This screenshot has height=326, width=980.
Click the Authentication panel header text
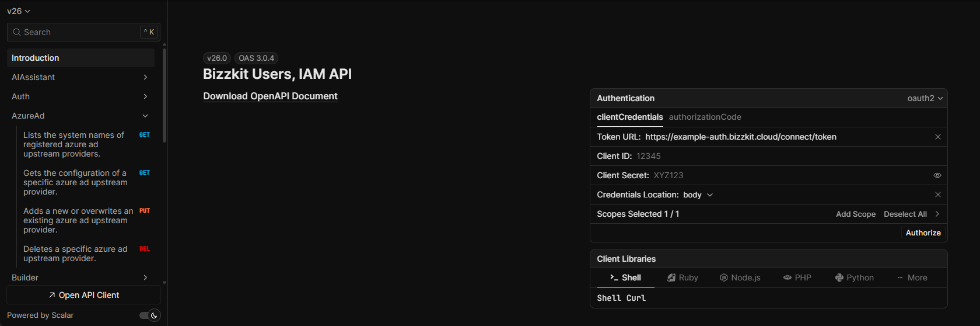625,98
